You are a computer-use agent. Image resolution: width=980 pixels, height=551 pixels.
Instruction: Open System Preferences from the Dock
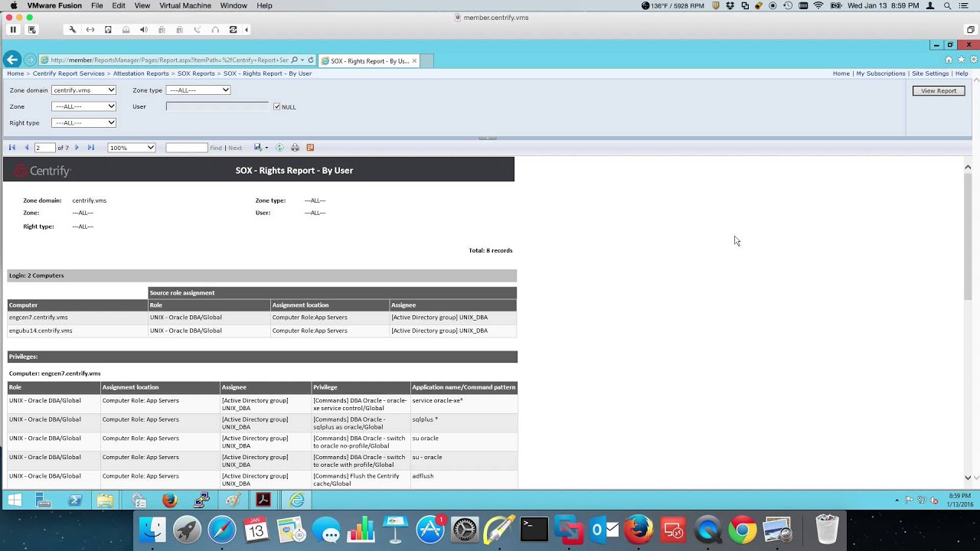point(465,530)
